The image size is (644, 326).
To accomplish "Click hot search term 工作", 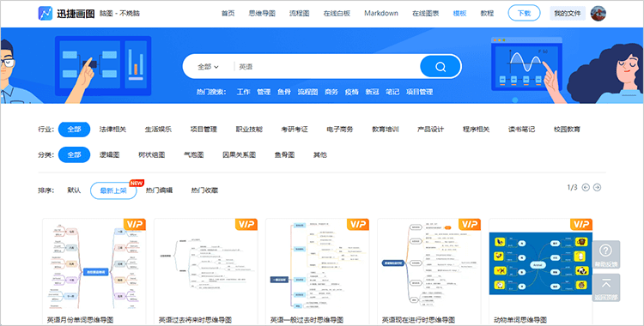I will 243,92.
